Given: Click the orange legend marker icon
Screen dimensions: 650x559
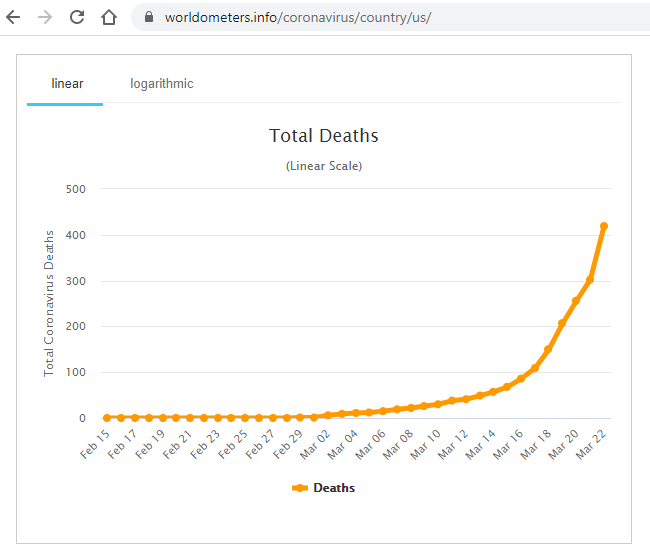Looking at the screenshot, I should point(300,488).
